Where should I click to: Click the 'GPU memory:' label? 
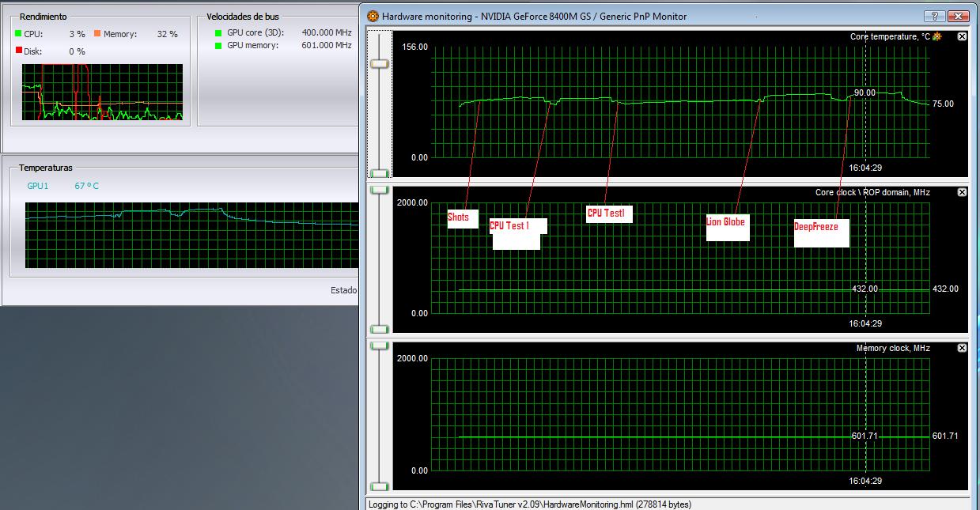(x=253, y=45)
